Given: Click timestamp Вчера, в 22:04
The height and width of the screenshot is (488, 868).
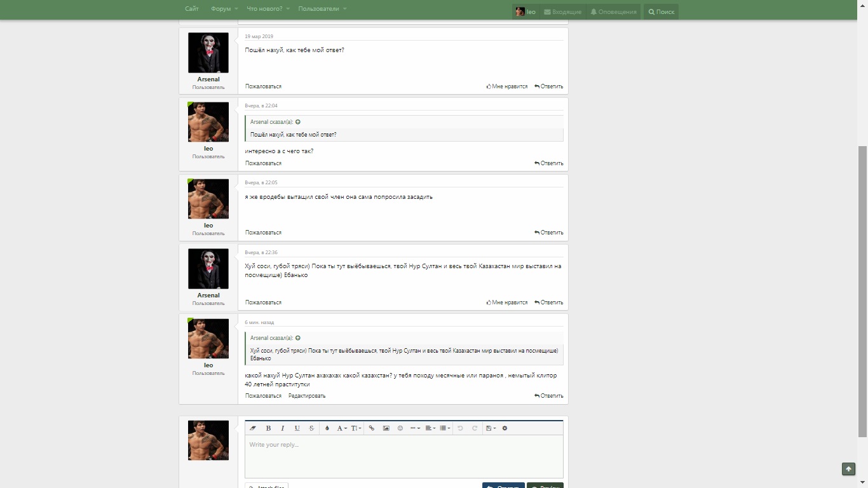Looking at the screenshot, I should (261, 106).
